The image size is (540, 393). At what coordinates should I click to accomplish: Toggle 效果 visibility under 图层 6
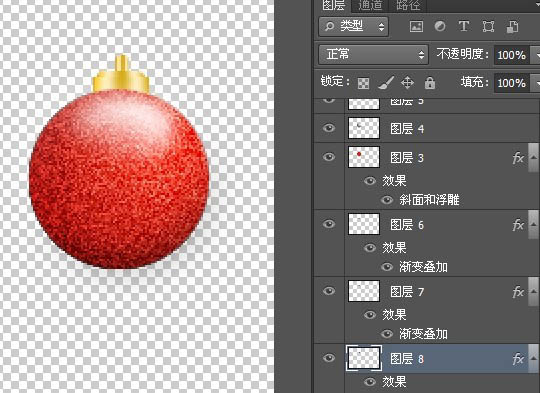[x=370, y=248]
